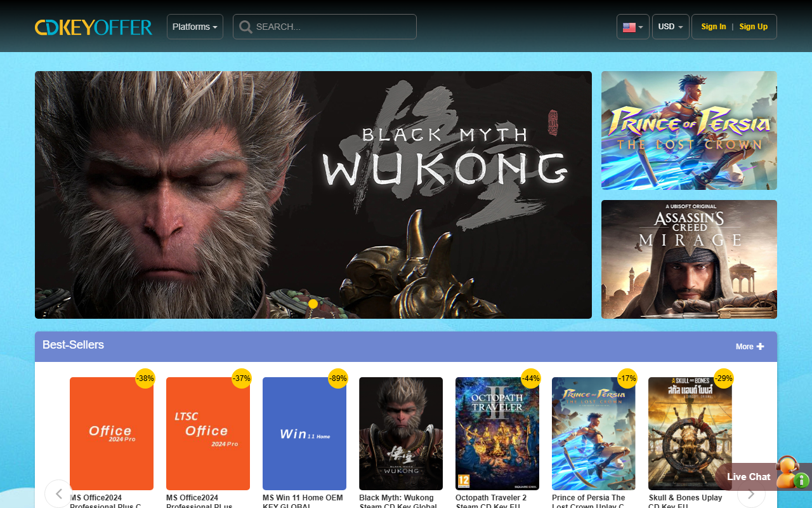This screenshot has height=508, width=812.
Task: Click the -37% discount badge
Action: [x=242, y=378]
